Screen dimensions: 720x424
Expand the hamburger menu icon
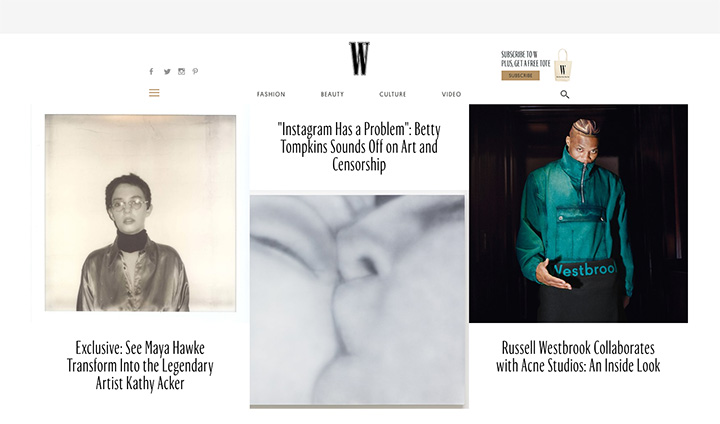point(154,93)
